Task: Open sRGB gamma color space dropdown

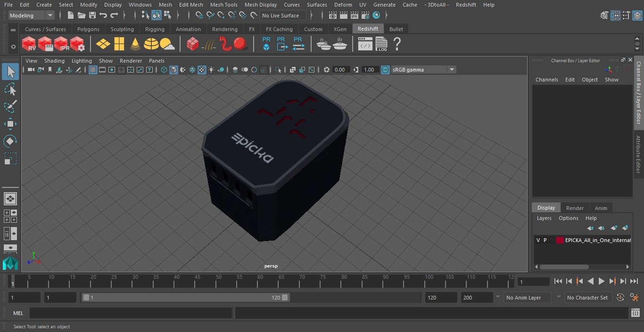Action: (x=423, y=70)
